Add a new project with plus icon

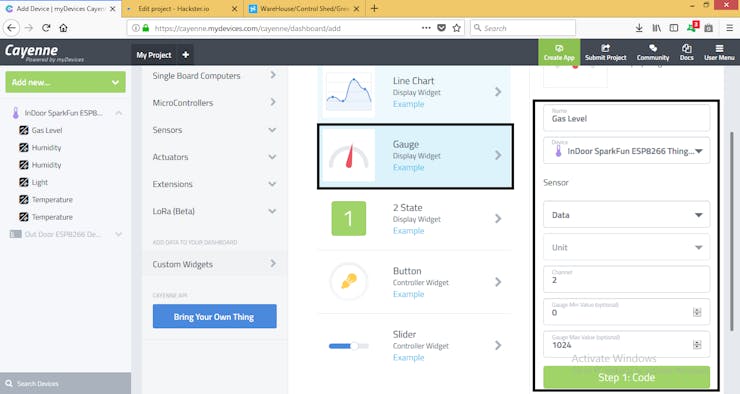point(185,55)
